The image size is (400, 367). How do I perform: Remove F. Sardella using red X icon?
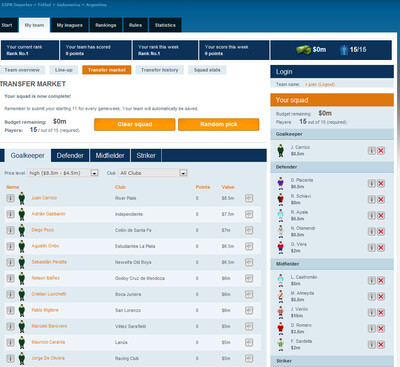[381, 345]
